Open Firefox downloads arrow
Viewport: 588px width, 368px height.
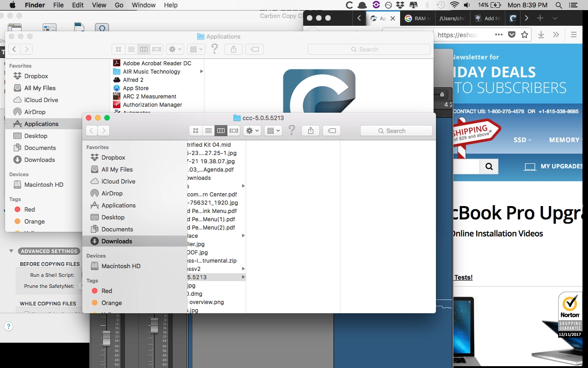tap(541, 34)
